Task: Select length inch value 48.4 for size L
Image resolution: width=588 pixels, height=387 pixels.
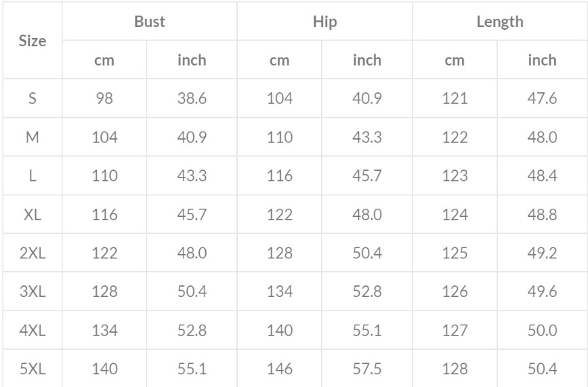Action: click(x=542, y=176)
